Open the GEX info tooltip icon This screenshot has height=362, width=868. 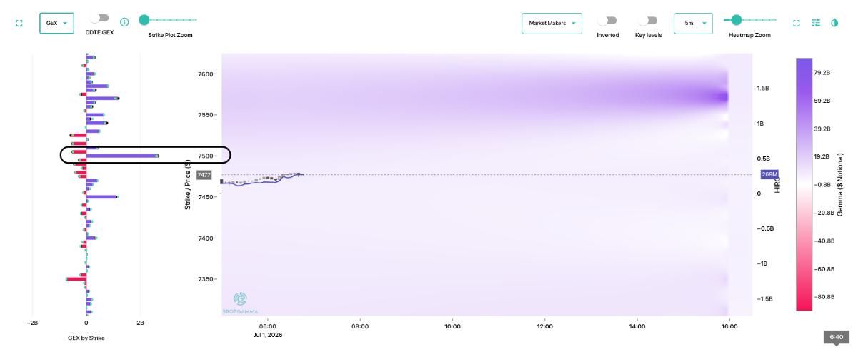[124, 22]
